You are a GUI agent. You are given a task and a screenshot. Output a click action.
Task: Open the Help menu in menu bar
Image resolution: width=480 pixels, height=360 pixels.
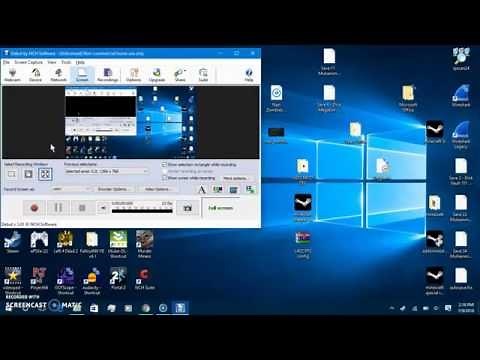point(80,62)
